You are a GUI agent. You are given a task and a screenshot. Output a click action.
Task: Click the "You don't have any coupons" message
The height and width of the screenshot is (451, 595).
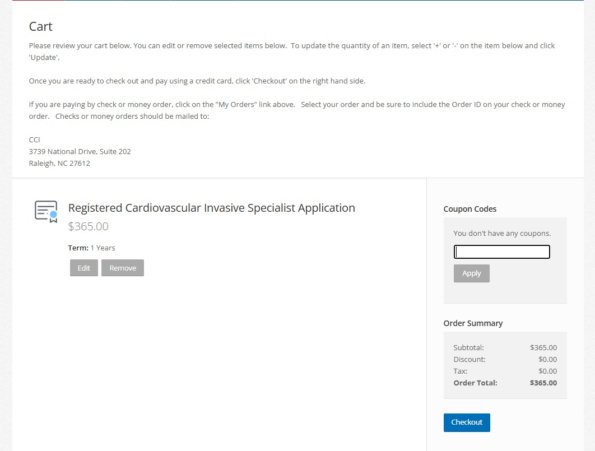pyautogui.click(x=502, y=233)
